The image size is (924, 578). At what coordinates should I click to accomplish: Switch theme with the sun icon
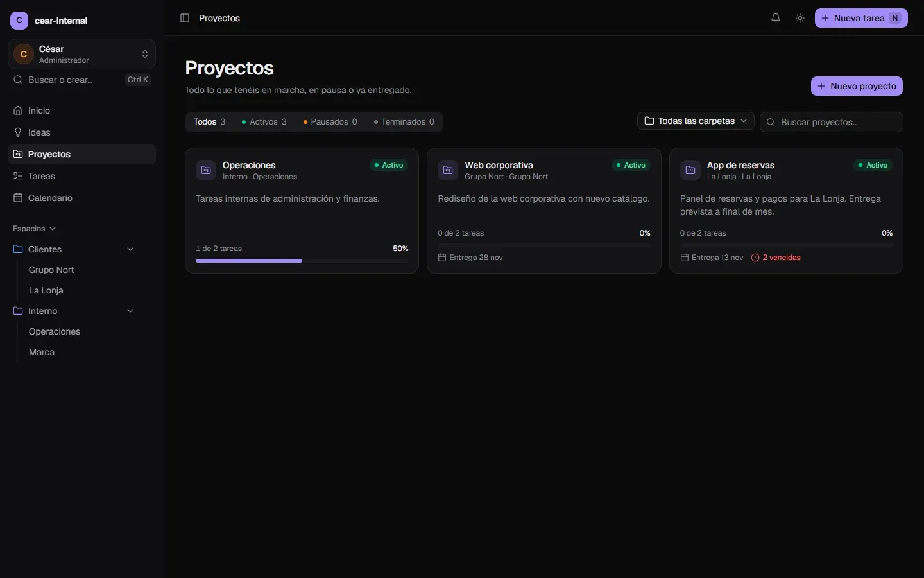[x=800, y=18]
